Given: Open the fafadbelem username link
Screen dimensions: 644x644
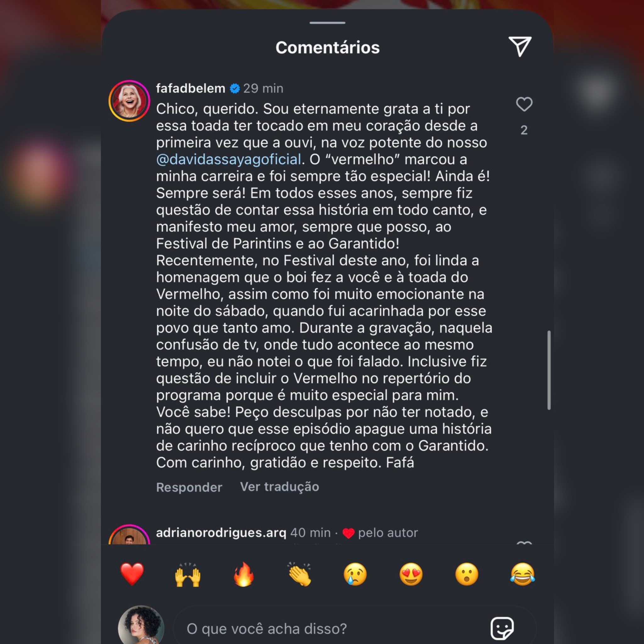Looking at the screenshot, I should [x=190, y=88].
